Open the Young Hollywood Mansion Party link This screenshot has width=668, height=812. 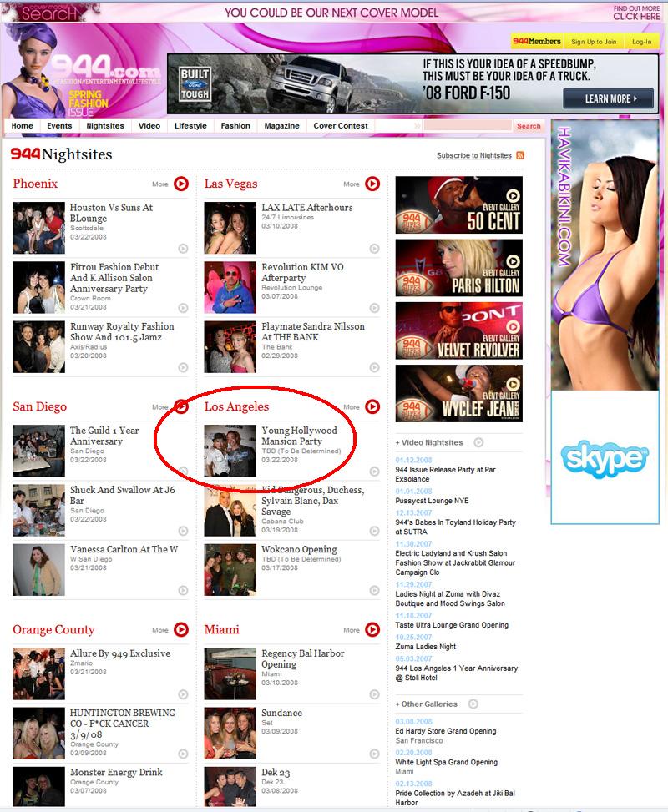(299, 436)
